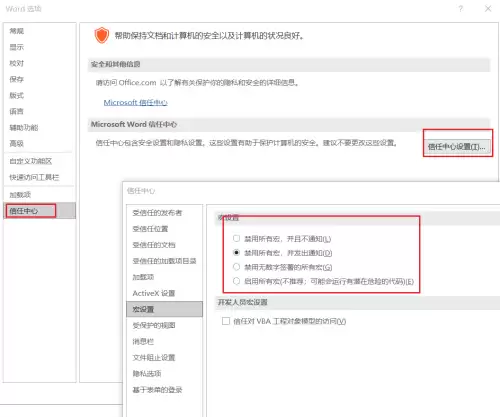The width and height of the screenshot is (500, 417).
Task: Open 基于表单的登录 in Trust Center
Action: 157,389
